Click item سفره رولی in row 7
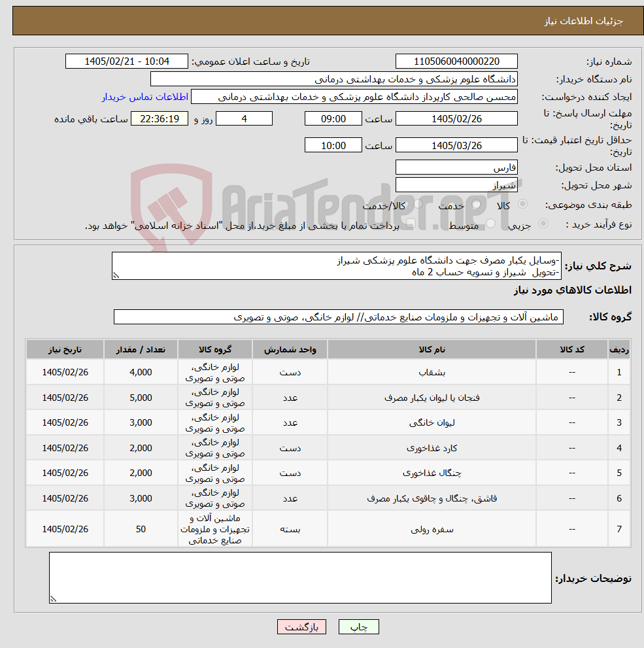Screen dimensions: 644x648 [432, 530]
